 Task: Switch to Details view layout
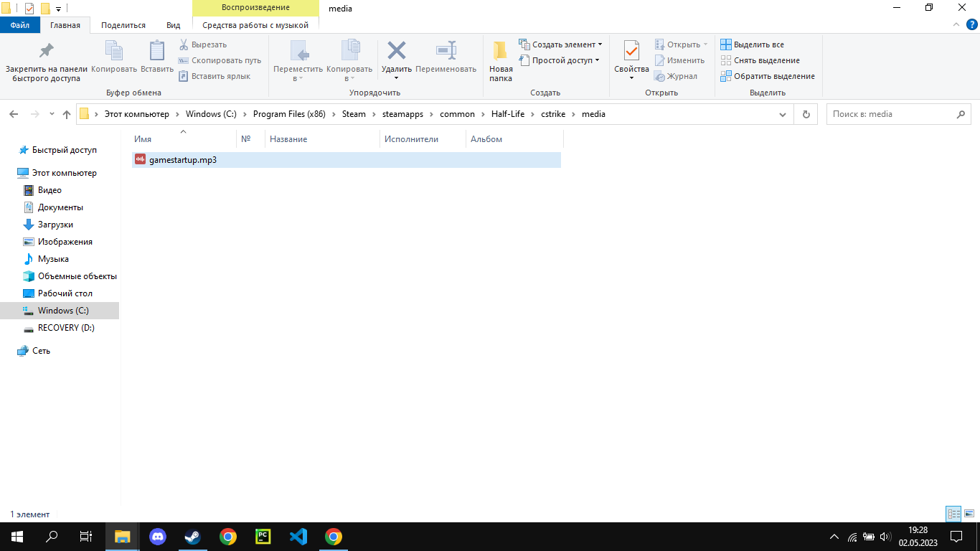click(x=953, y=514)
